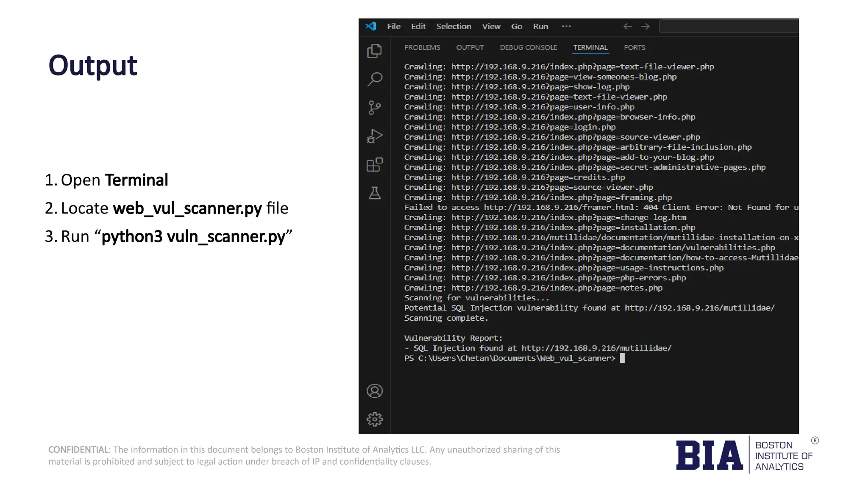The width and height of the screenshot is (868, 488).
Task: Click the go forward arrow
Action: pyautogui.click(x=645, y=26)
